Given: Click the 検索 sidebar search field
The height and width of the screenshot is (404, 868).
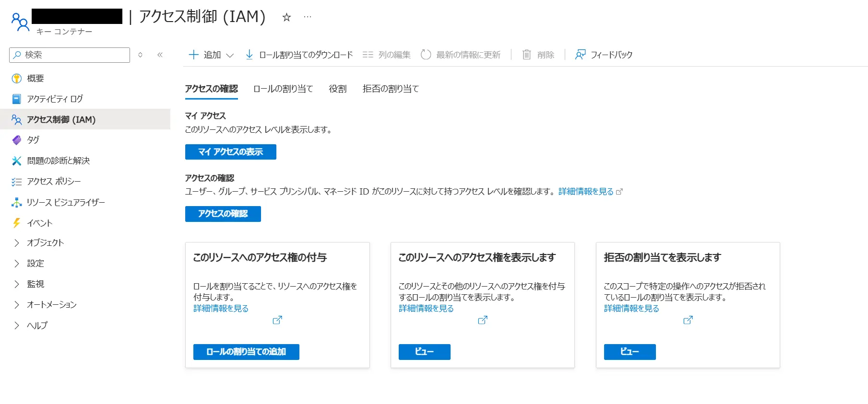Looking at the screenshot, I should pyautogui.click(x=70, y=55).
